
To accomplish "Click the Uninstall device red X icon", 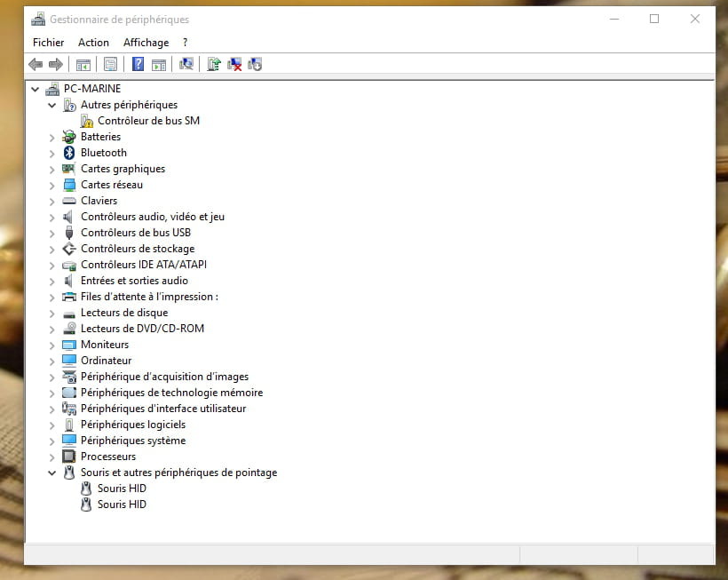I will (x=234, y=64).
